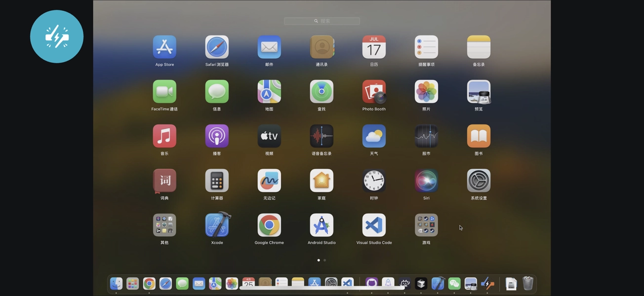Expand the 其他 app folder
The image size is (644, 296).
[x=164, y=225]
